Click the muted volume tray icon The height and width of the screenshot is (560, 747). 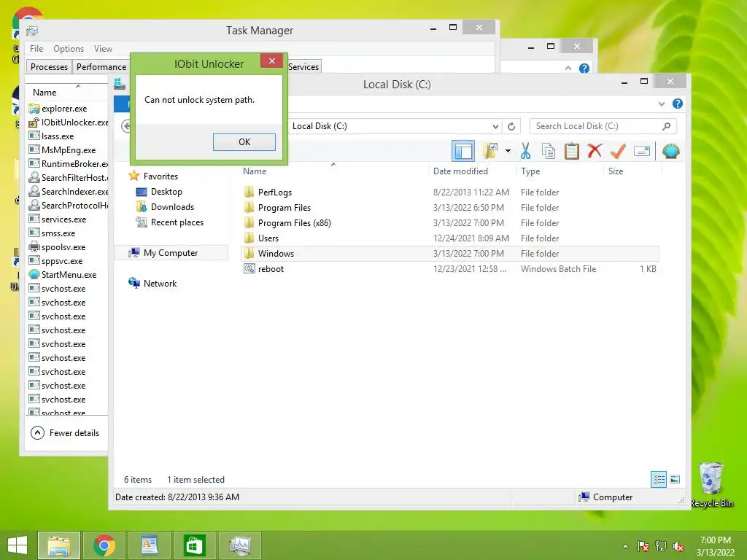(678, 546)
